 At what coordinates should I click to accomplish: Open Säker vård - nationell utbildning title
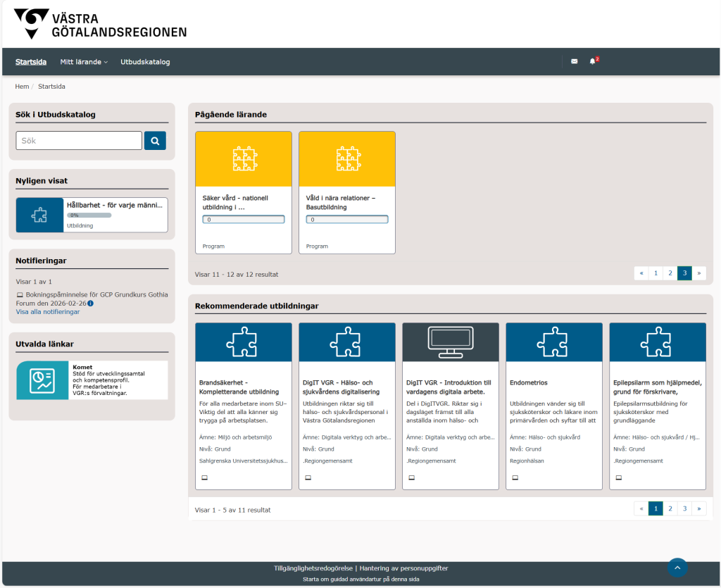pyautogui.click(x=235, y=203)
